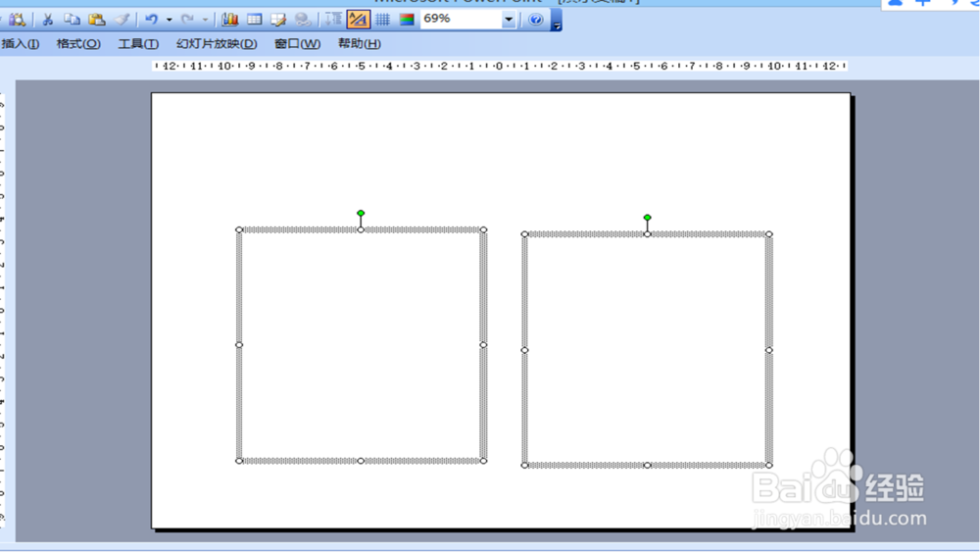Open the 插入(I) menu

[21, 44]
